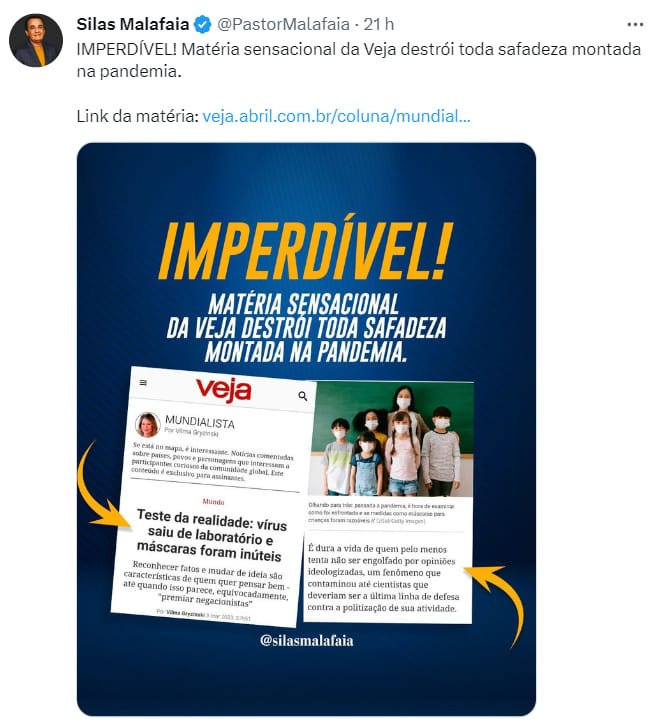Image resolution: width=659 pixels, height=723 pixels.
Task: Click the Silas Malafaia display name
Action: [x=133, y=24]
